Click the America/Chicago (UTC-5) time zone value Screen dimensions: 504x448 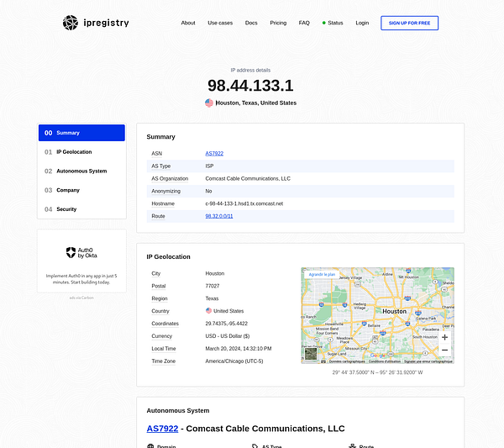234,361
